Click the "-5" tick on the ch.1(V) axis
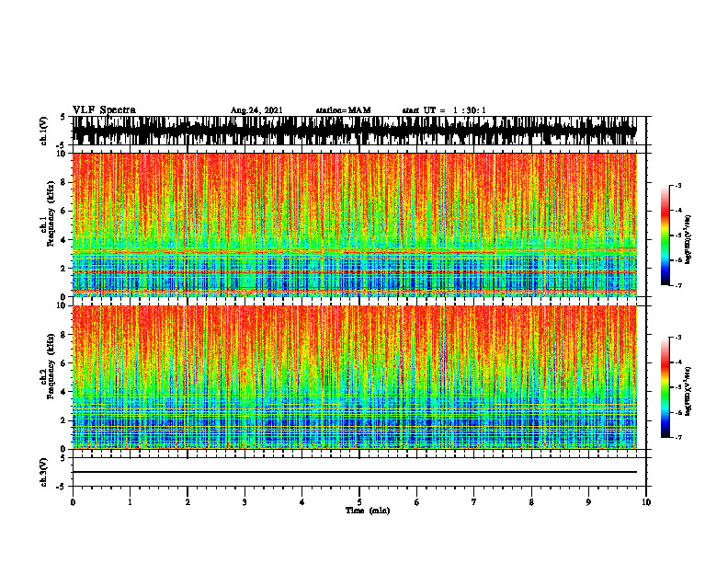 pyautogui.click(x=62, y=145)
